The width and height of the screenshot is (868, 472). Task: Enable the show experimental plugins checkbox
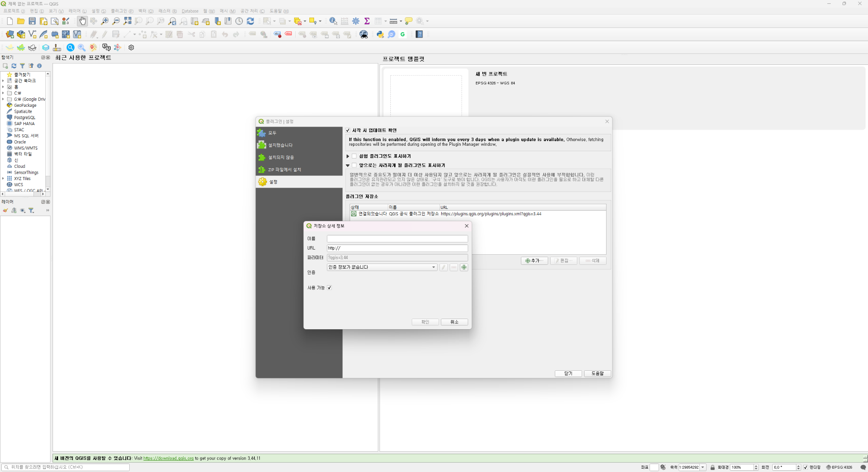(x=354, y=156)
